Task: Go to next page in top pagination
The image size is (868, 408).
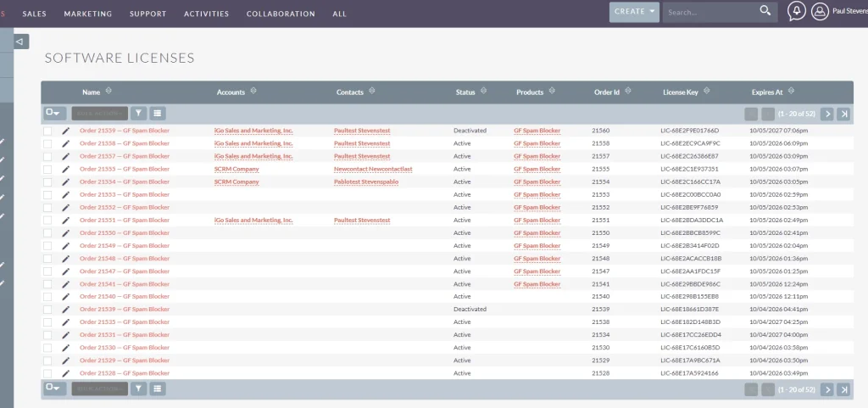Action: click(826, 114)
